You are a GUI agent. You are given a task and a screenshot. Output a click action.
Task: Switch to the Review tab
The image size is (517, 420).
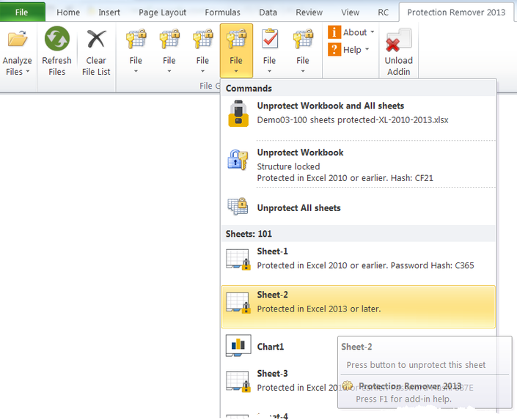[x=309, y=12]
